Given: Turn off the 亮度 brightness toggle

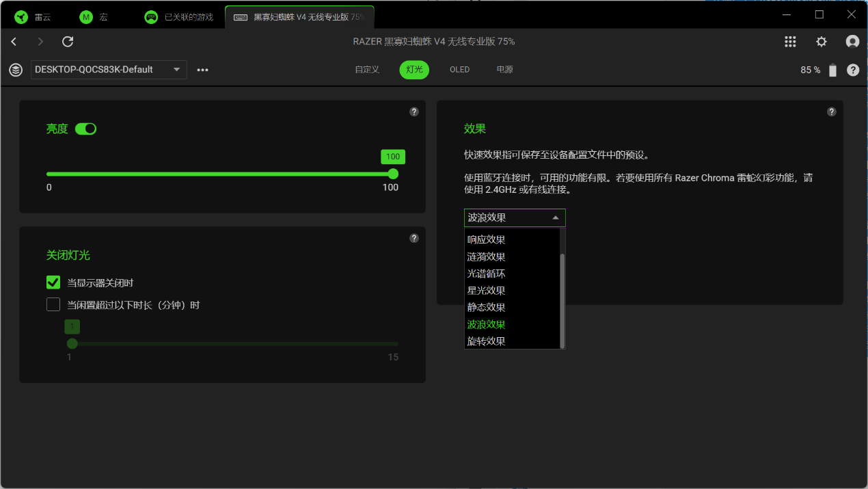Looking at the screenshot, I should click(85, 129).
